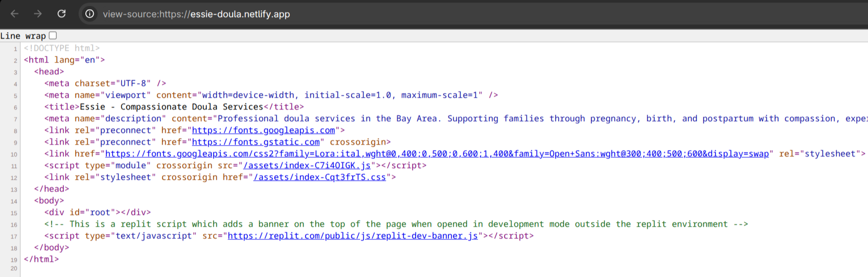868x277 pixels.
Task: Enable the Line wrap checkbox
Action: [53, 35]
